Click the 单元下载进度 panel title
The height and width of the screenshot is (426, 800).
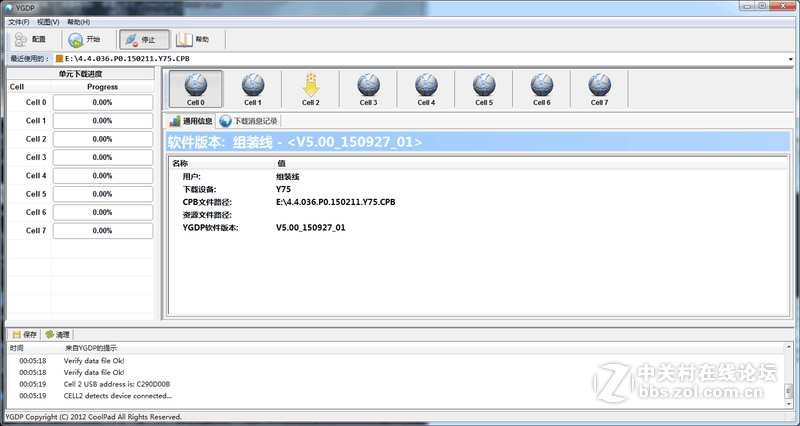pos(81,74)
